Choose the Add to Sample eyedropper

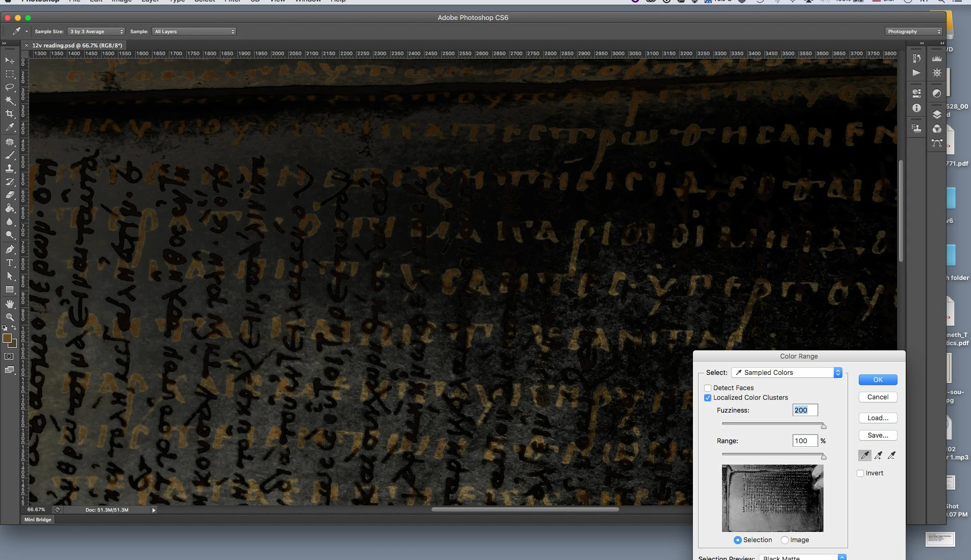click(878, 455)
